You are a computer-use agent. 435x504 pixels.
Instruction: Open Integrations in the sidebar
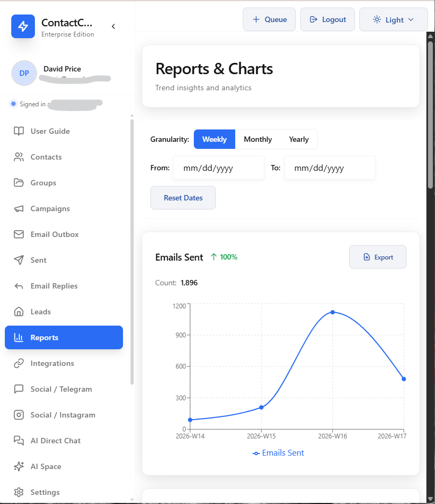(x=52, y=363)
